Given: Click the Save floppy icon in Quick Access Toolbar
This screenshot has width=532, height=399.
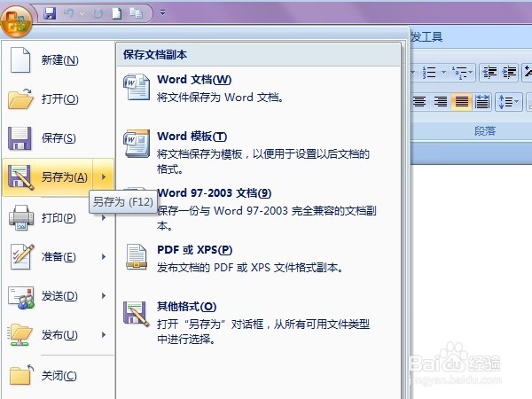Looking at the screenshot, I should (x=50, y=13).
